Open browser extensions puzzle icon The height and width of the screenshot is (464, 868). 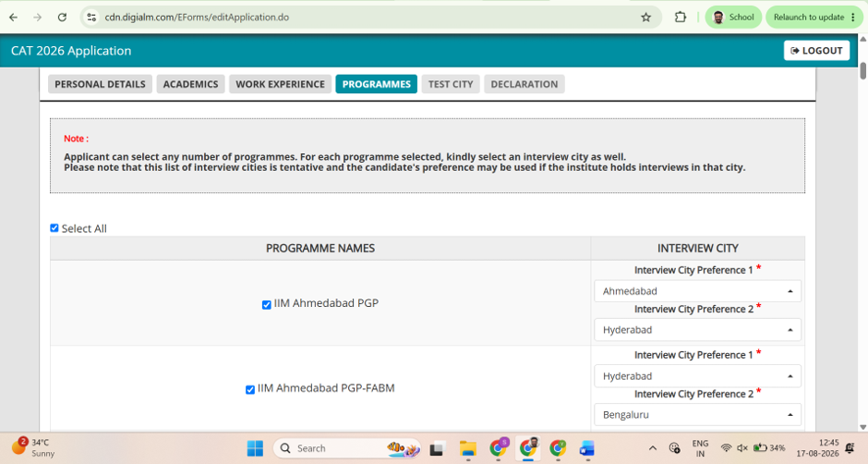(x=681, y=18)
